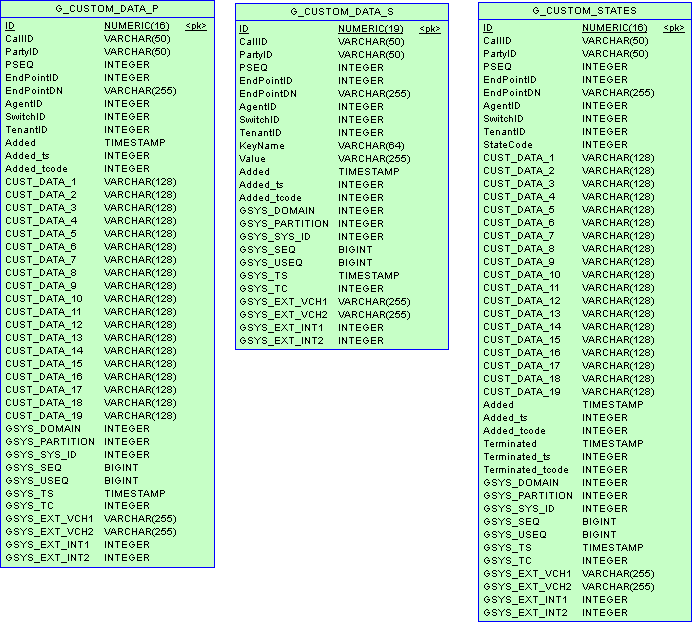
Task: Select the Added column name in G_CUSTOM_STATES
Action: [x=498, y=405]
